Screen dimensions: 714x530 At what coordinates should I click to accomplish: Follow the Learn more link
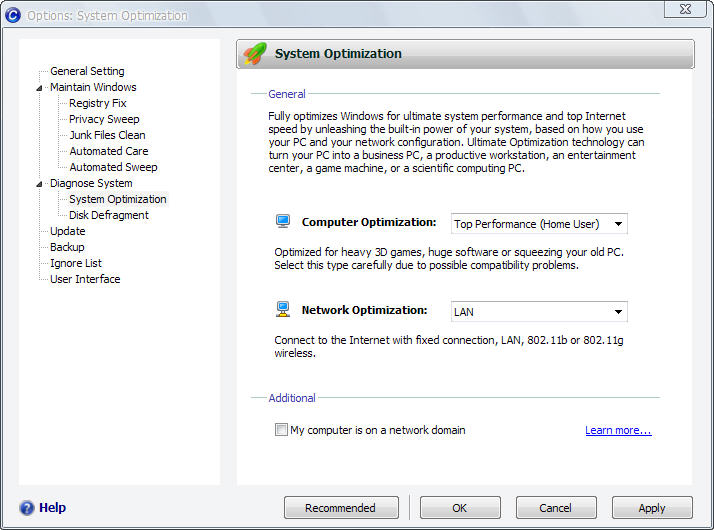[618, 430]
